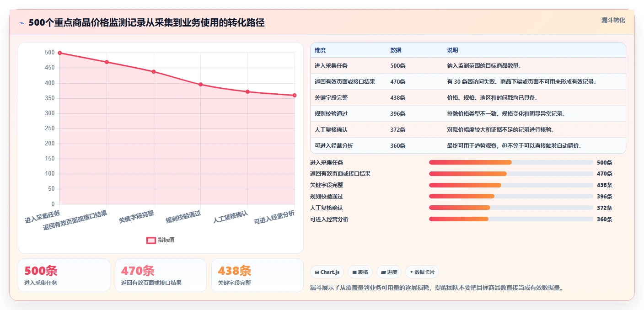Click the x-axis label 人工复核确认
This screenshot has height=310, width=644.
[231, 217]
